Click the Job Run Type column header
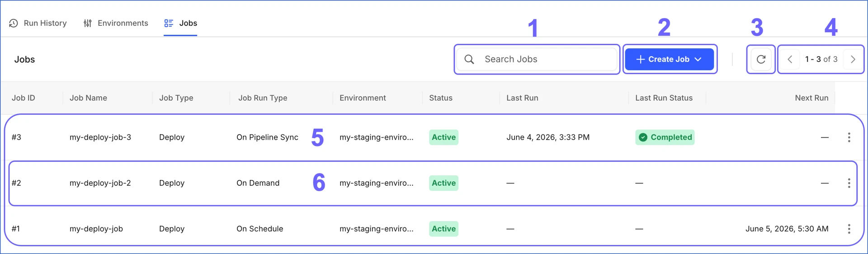 point(263,98)
